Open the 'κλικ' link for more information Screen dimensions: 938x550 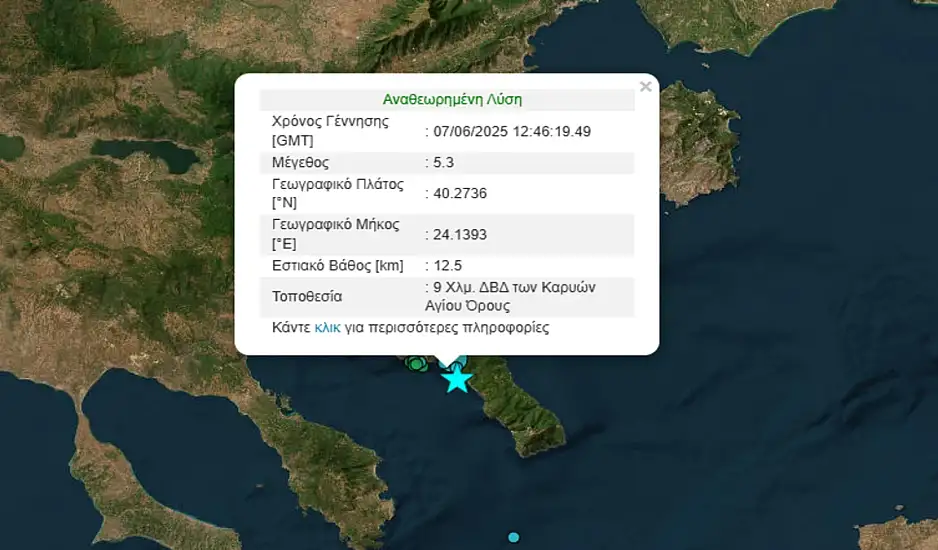pyautogui.click(x=326, y=328)
